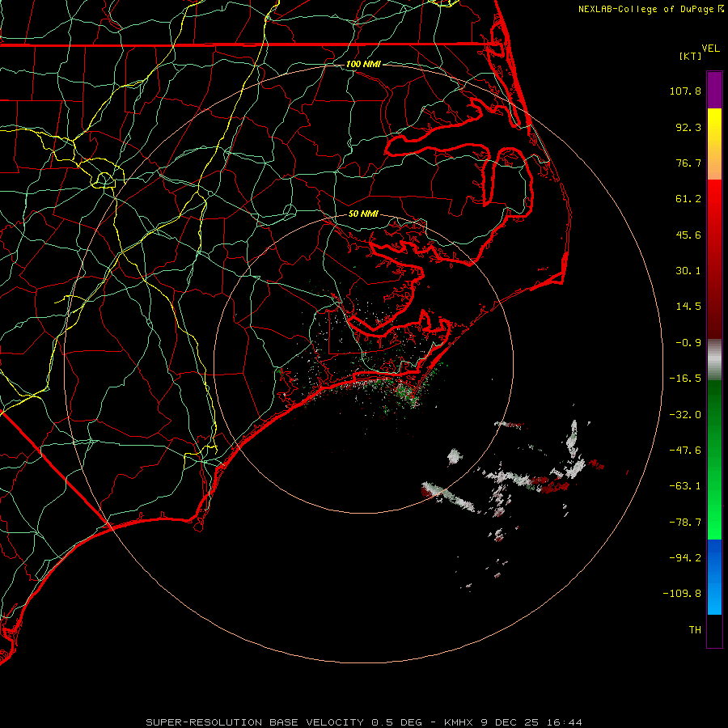The image size is (728, 728).
Task: Pick the purple segment of velocity scale
Action: [x=714, y=90]
